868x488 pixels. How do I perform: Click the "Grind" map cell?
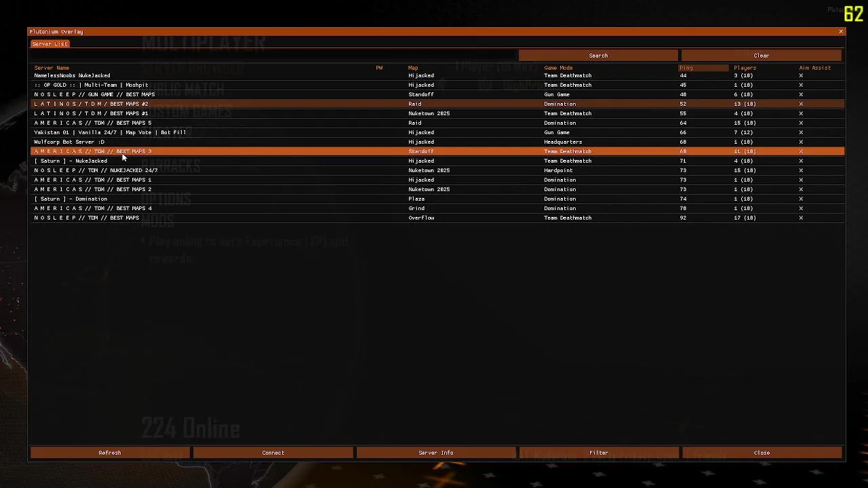[416, 208]
